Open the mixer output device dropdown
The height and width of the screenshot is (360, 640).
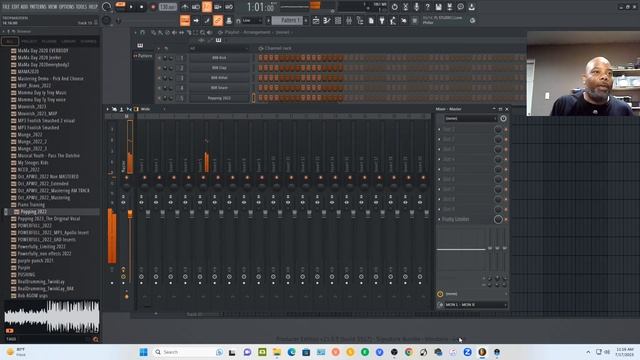[476, 304]
